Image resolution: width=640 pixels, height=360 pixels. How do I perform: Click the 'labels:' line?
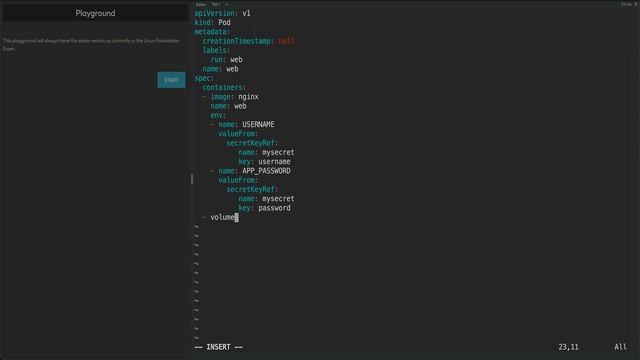point(216,50)
